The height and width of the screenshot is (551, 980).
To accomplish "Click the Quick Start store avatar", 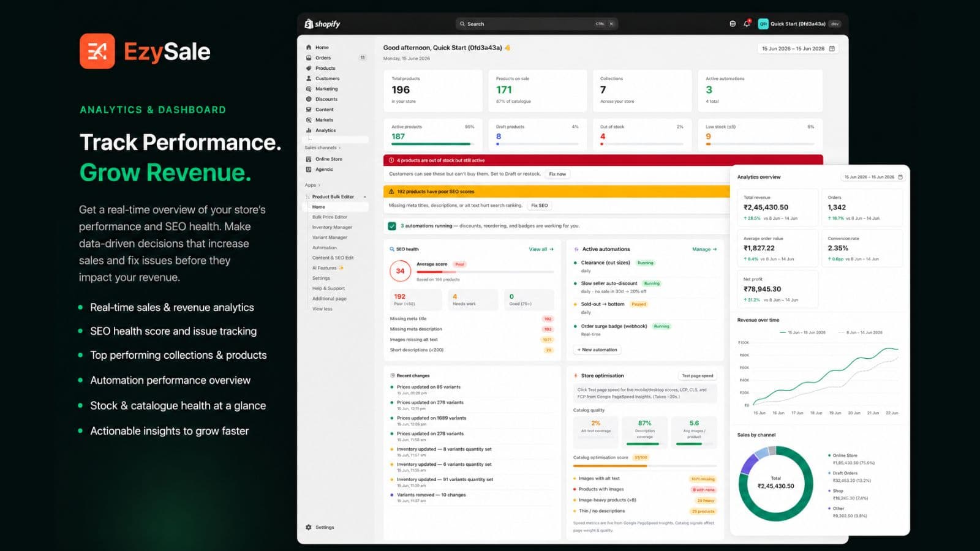I will 763,24.
